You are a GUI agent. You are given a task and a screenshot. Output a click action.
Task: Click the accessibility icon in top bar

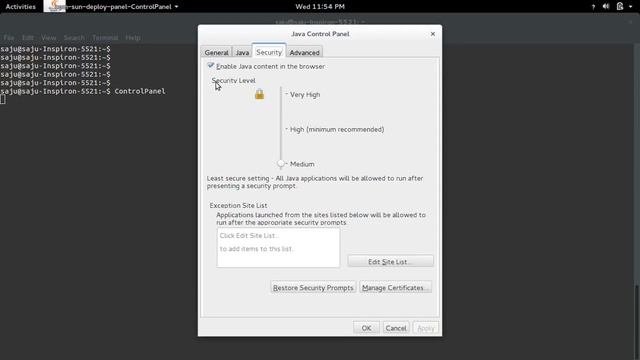[593, 7]
